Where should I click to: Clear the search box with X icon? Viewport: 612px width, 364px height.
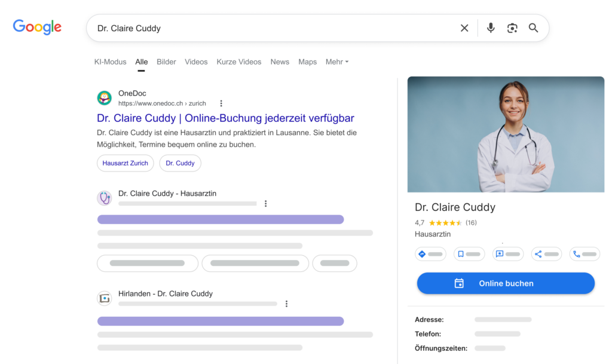pos(464,28)
